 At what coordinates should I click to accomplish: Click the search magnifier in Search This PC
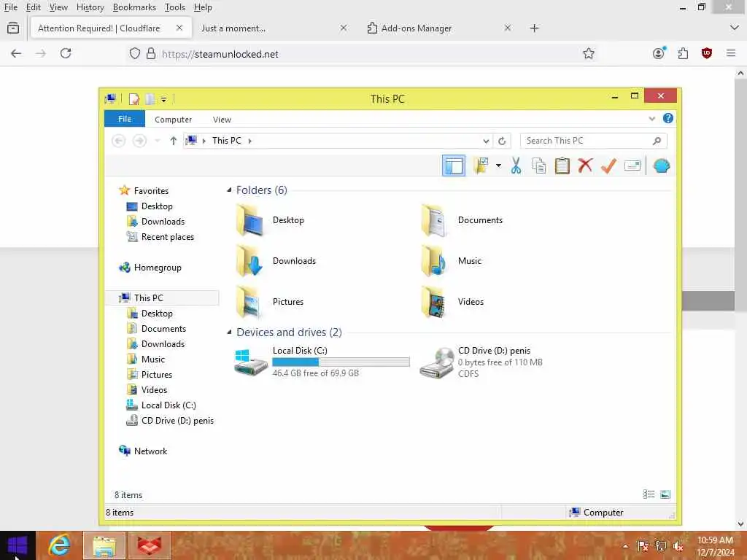coord(657,141)
